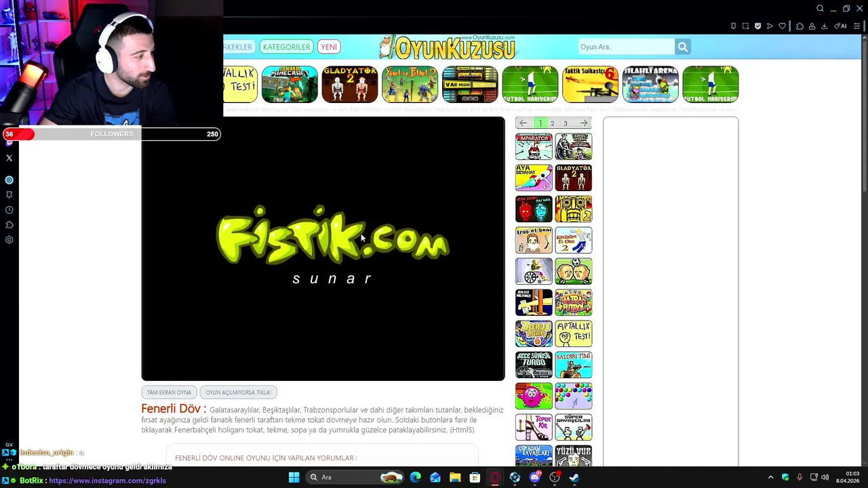Open Süper Savaşçılar game thumbnail
This screenshot has width=868, height=488.
573,428
